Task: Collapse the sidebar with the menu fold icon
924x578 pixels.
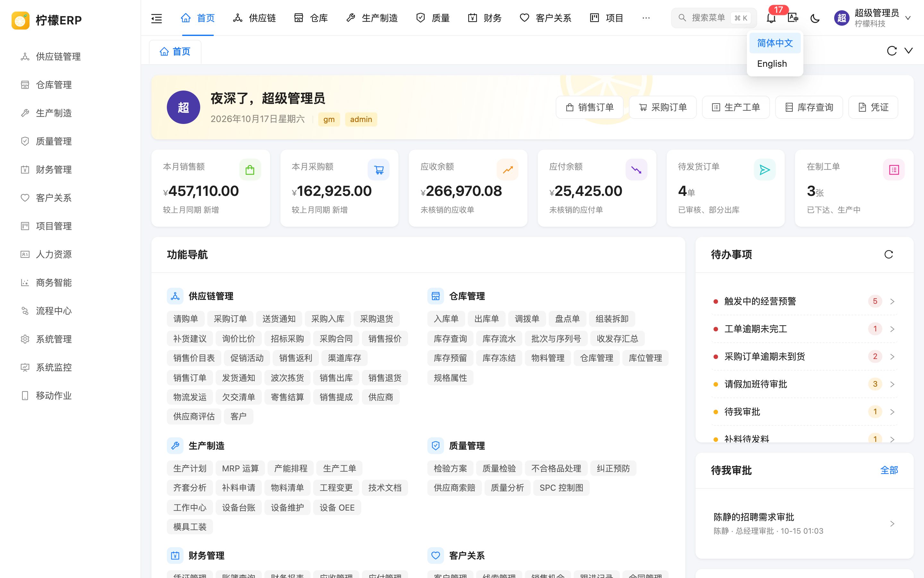Action: [157, 18]
